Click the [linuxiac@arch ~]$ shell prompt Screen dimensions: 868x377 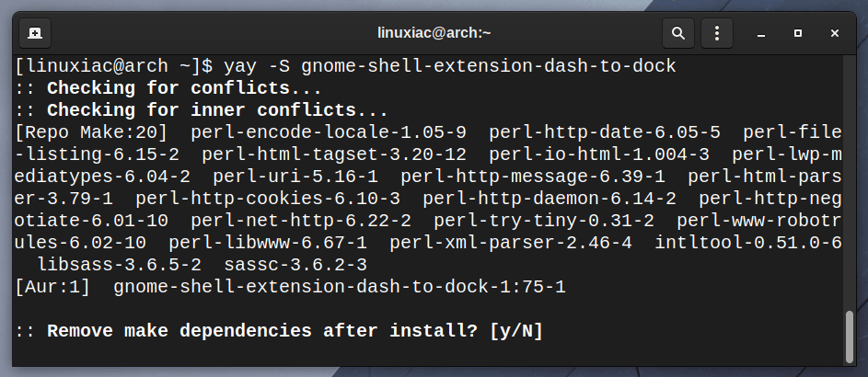(113, 66)
